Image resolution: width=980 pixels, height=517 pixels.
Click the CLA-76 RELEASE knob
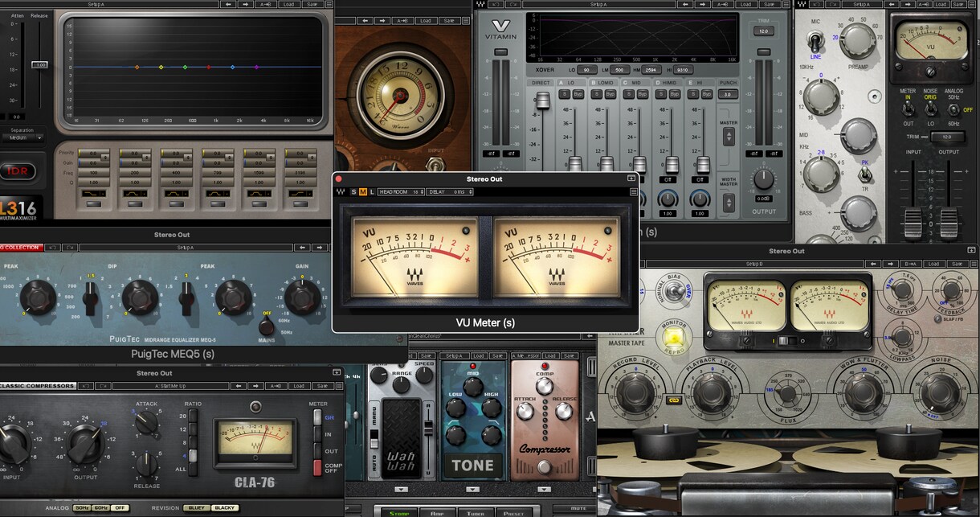(146, 463)
